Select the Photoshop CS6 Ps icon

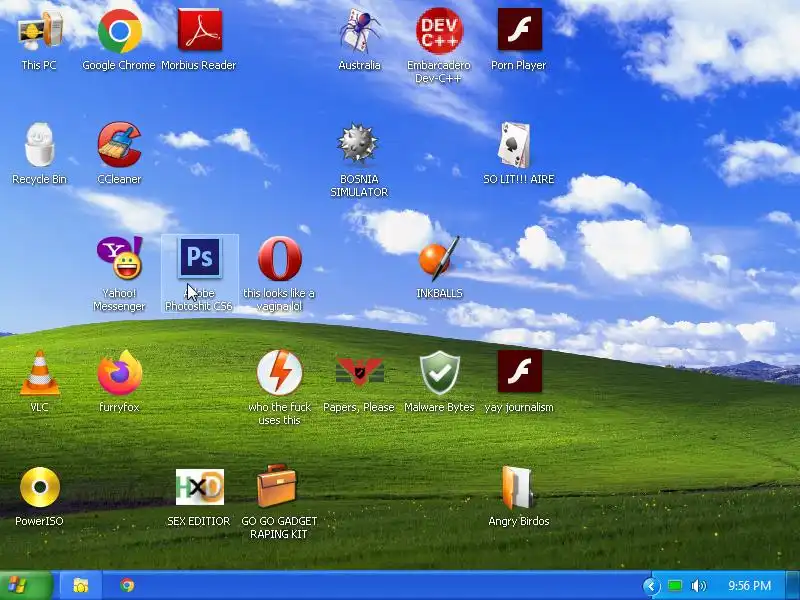[x=199, y=257]
